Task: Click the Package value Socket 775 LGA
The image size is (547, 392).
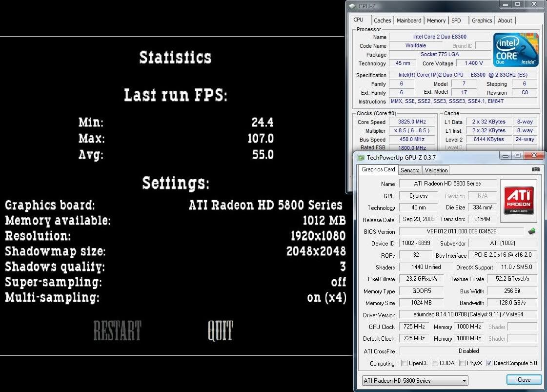Action: tap(440, 55)
